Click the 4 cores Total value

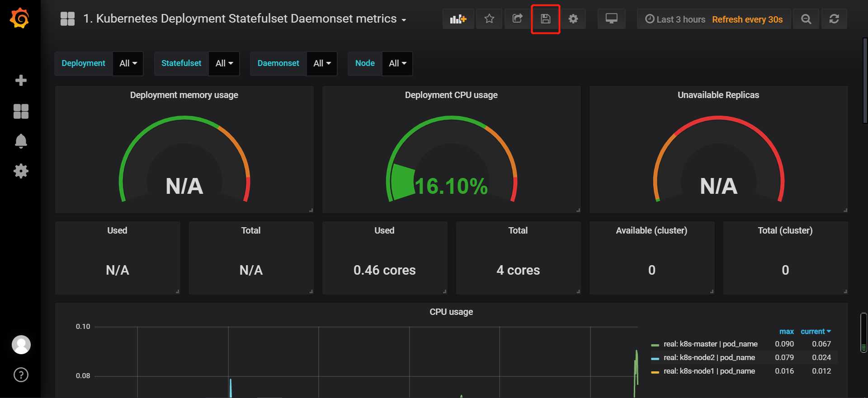point(518,270)
